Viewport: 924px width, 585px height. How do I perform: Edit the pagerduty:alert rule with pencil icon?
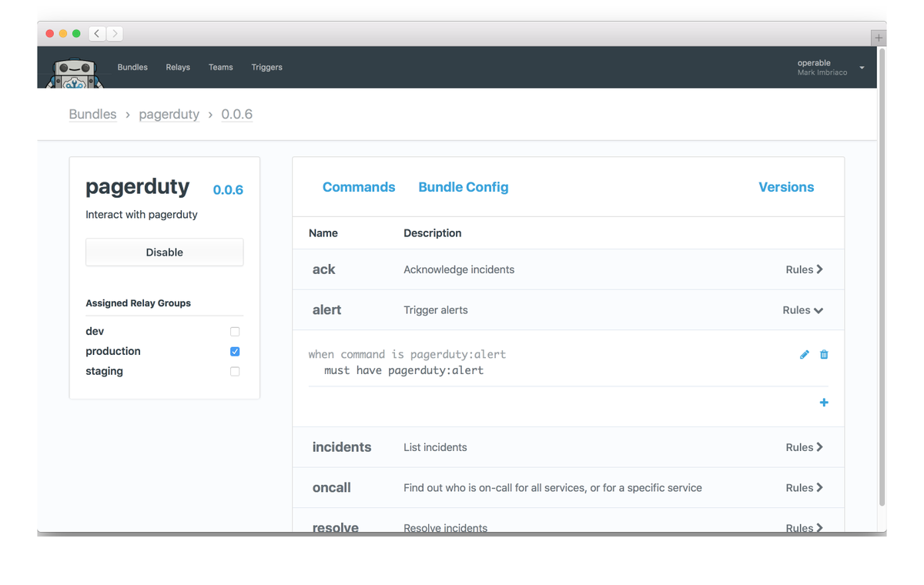tap(805, 355)
